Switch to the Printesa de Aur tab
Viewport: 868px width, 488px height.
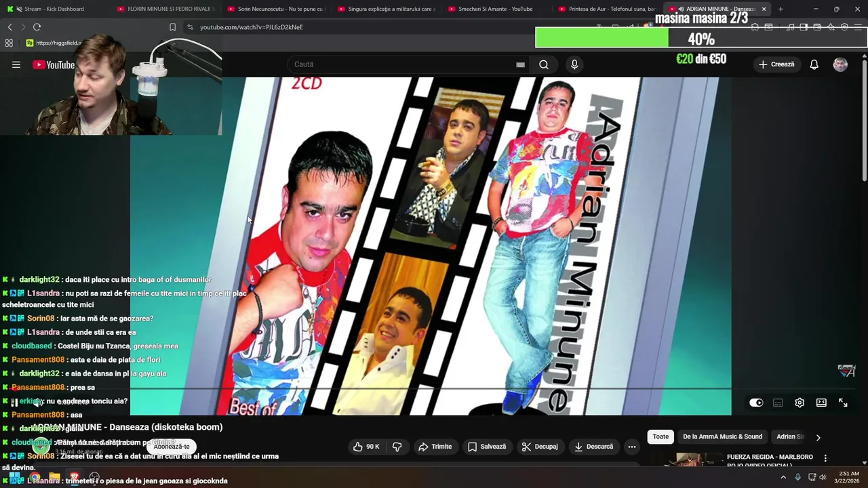(606, 9)
